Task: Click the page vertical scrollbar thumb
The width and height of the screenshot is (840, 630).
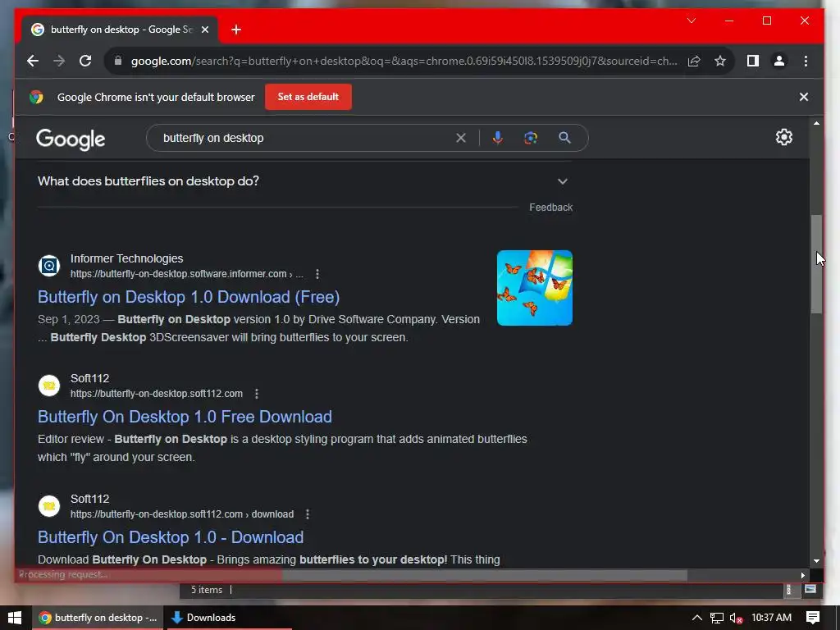Action: click(816, 263)
